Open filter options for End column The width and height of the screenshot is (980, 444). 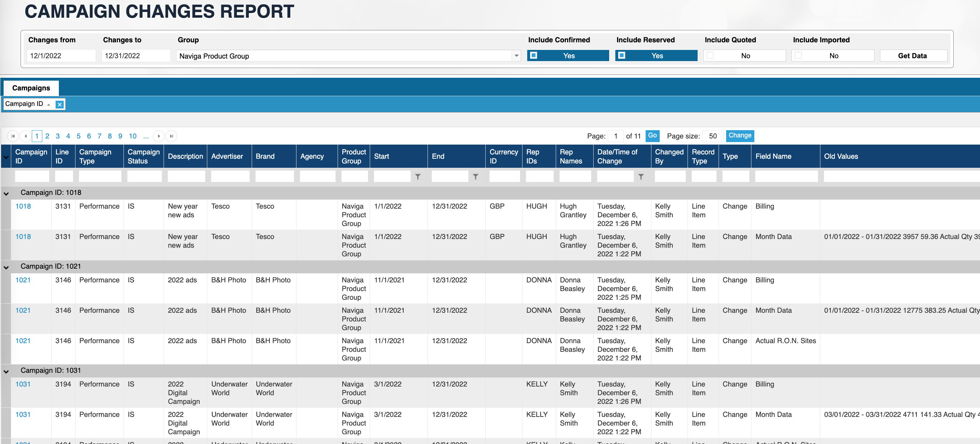pos(475,177)
